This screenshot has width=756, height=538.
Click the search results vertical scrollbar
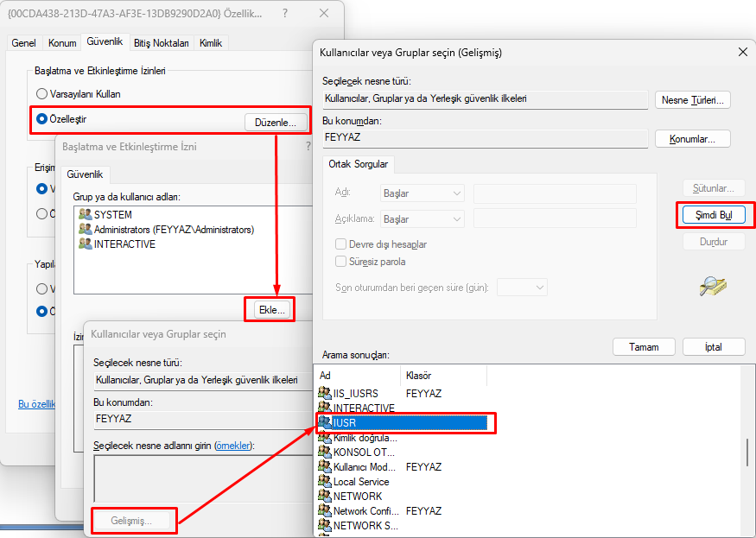click(747, 452)
